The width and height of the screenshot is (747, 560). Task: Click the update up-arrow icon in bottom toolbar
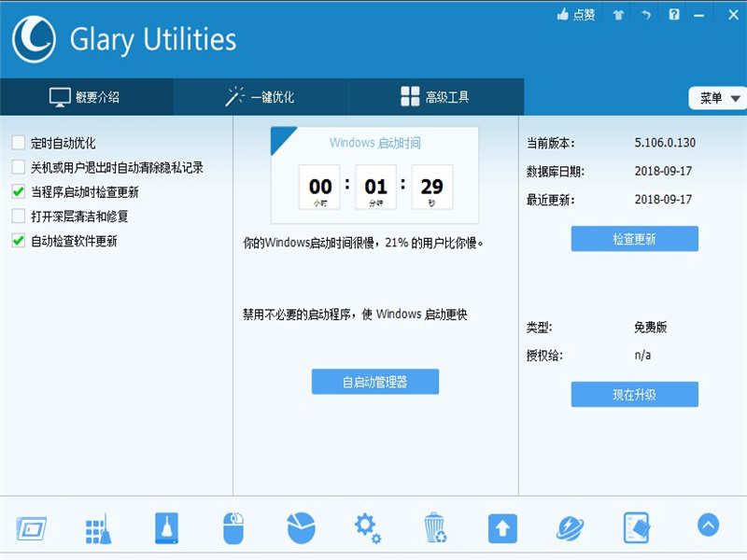[x=502, y=527]
